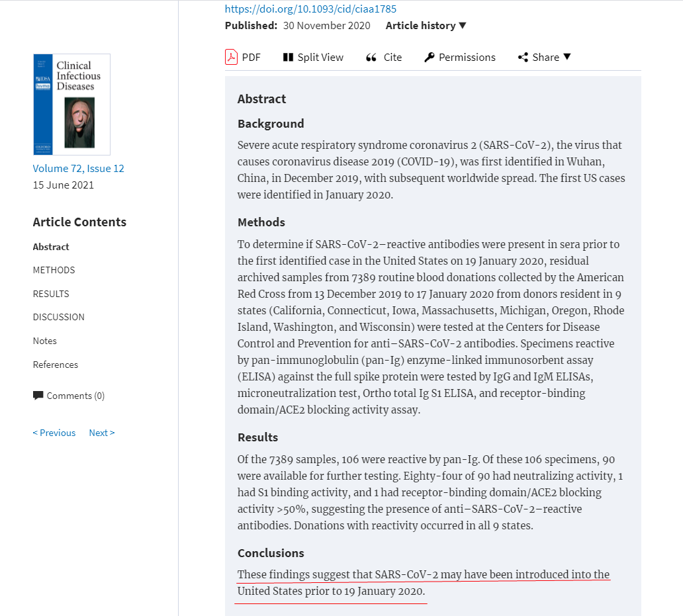Click the Cite quotation mark icon
683x616 pixels.
(x=371, y=58)
